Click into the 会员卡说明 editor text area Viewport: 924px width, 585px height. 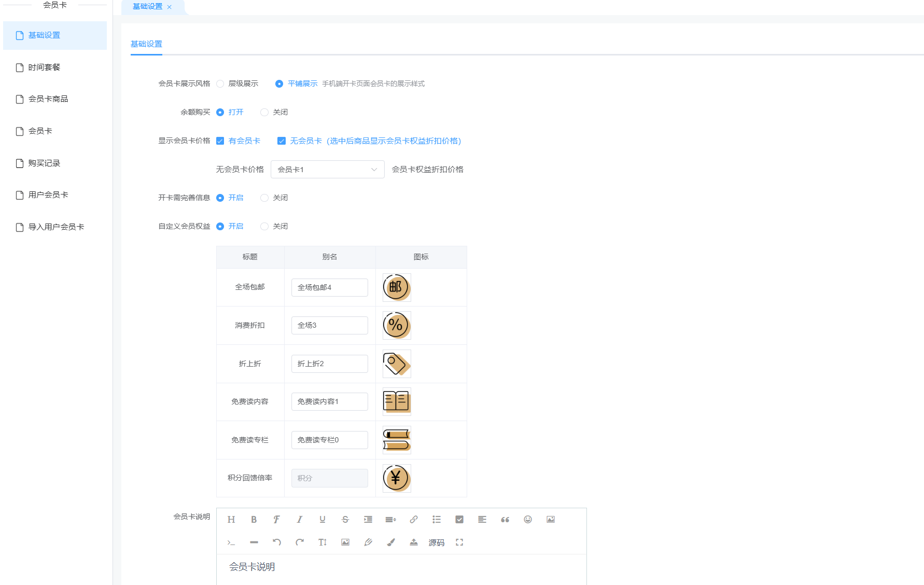coord(401,569)
